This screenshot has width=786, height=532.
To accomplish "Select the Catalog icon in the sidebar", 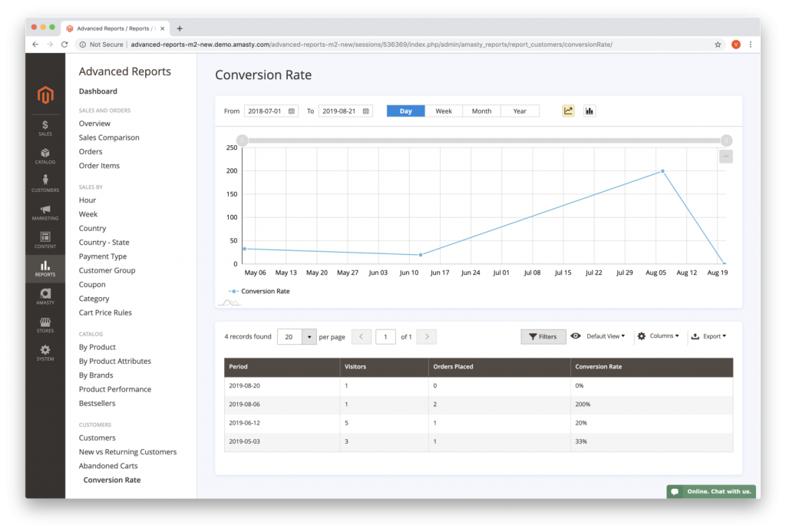I will (45, 156).
